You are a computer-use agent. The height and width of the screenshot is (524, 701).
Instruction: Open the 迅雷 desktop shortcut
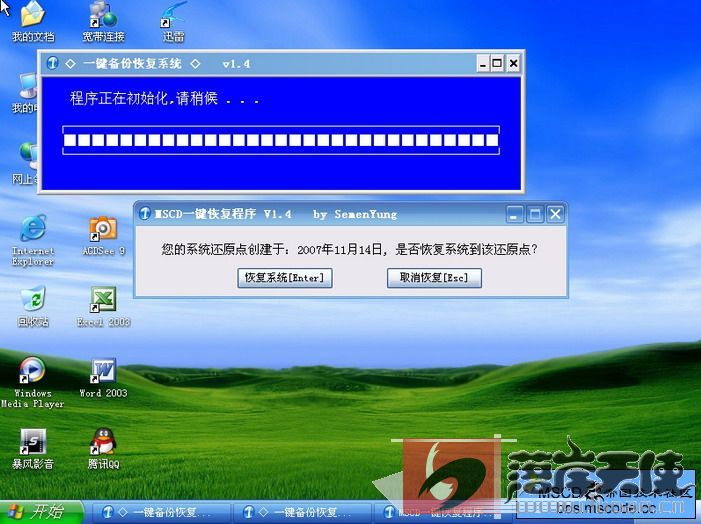[173, 21]
